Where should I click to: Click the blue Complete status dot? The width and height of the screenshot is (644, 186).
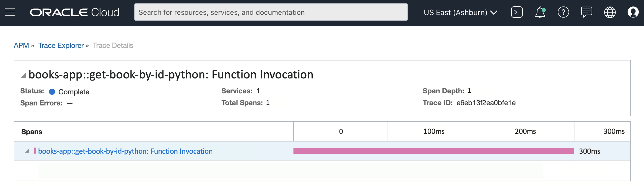point(52,92)
